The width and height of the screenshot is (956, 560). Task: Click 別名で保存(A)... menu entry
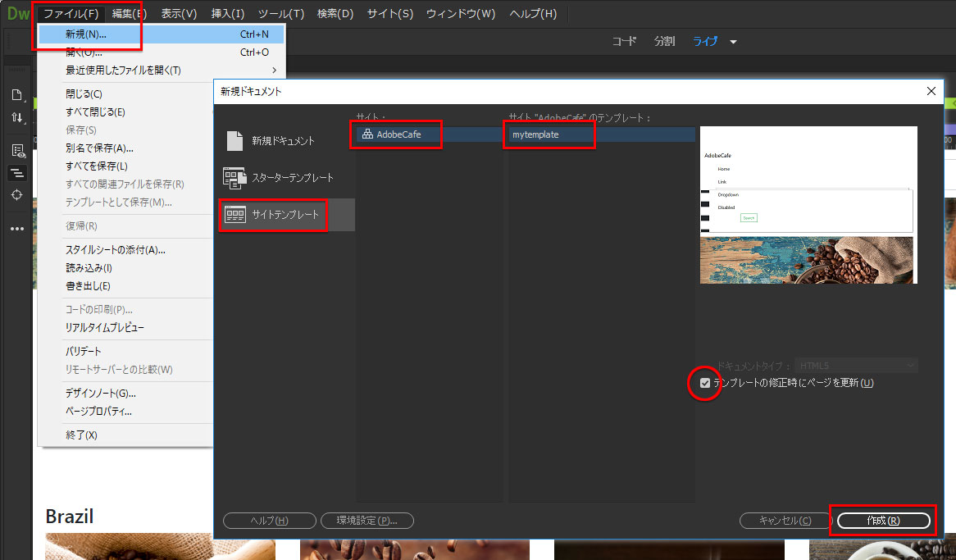tap(99, 148)
